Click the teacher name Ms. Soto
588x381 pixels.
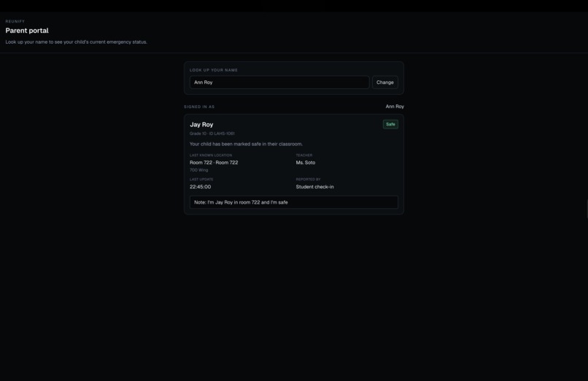(305, 162)
